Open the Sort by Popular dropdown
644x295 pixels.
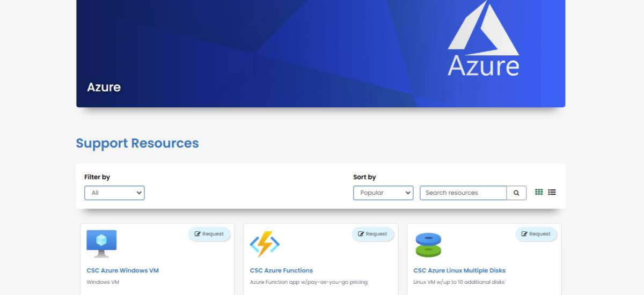(383, 193)
